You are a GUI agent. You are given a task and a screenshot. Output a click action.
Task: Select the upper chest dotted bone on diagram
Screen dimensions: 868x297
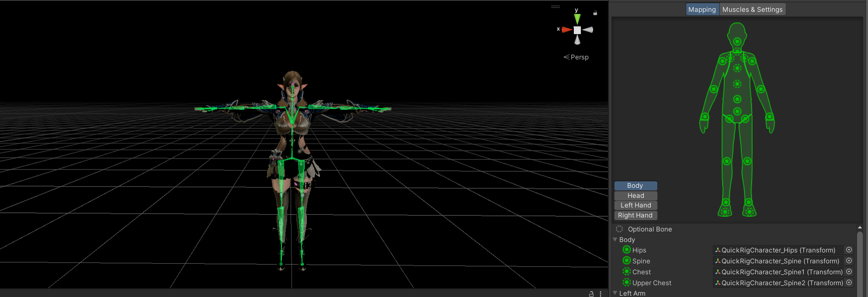[737, 68]
